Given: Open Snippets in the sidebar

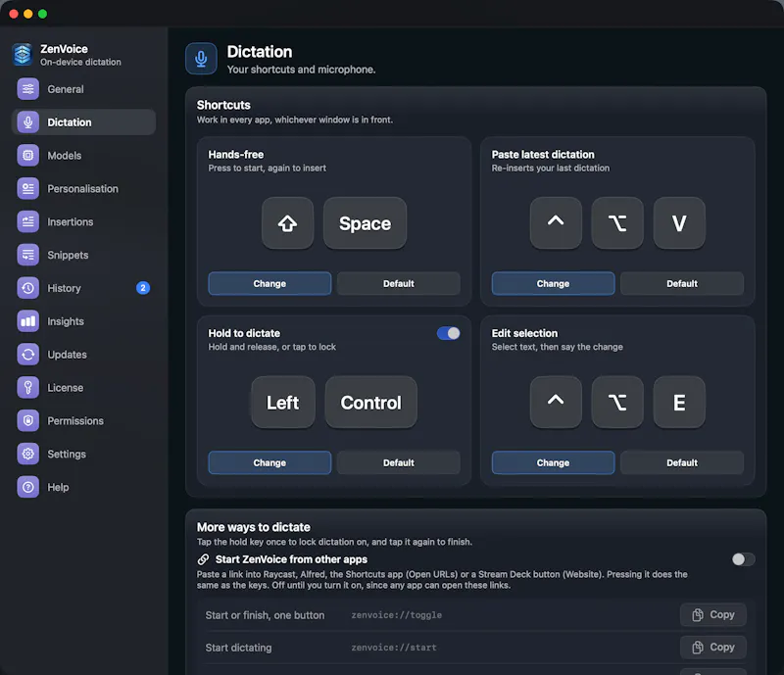Looking at the screenshot, I should pos(83,255).
